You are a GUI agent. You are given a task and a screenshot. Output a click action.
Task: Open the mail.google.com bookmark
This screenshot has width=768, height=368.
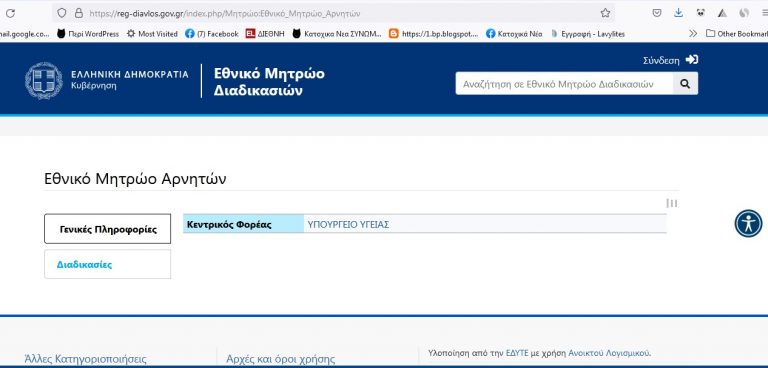(x=24, y=34)
